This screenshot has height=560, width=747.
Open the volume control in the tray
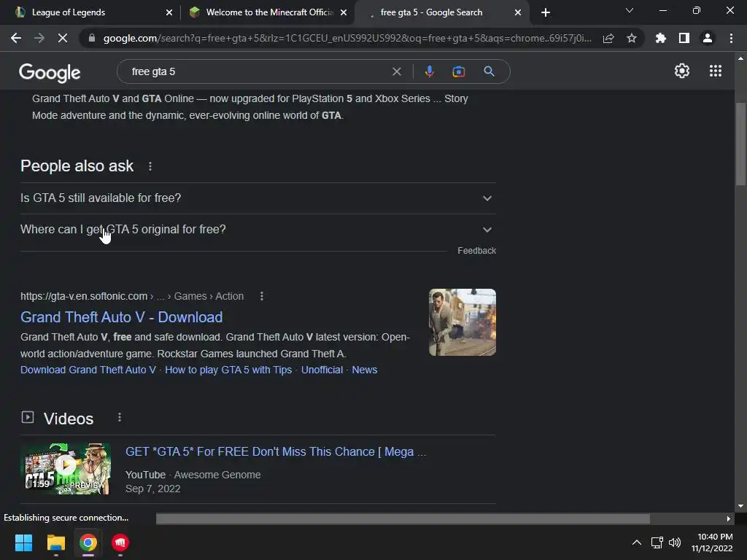pos(675,542)
